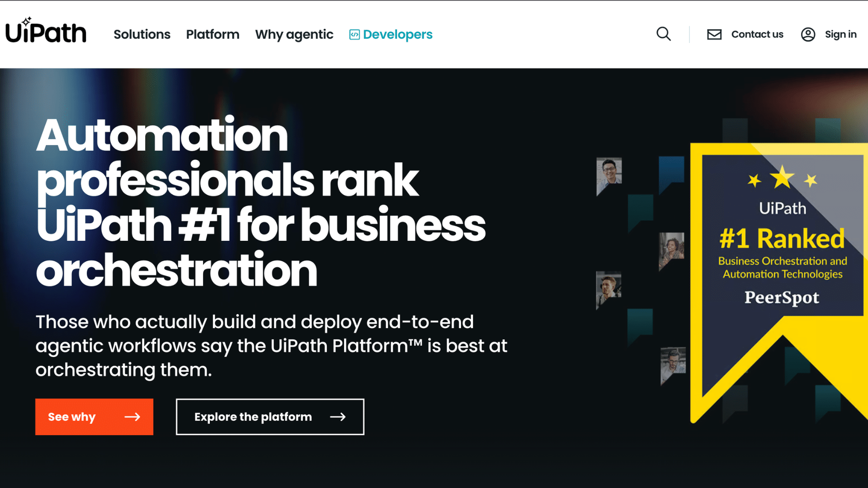Click the user profile icon
The height and width of the screenshot is (488, 868).
808,34
